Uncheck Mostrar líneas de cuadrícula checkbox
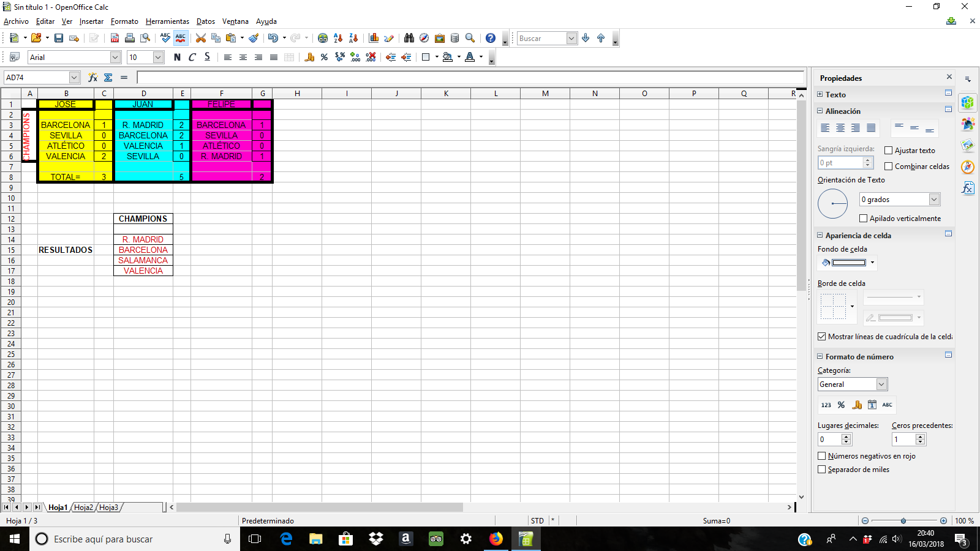 click(822, 337)
